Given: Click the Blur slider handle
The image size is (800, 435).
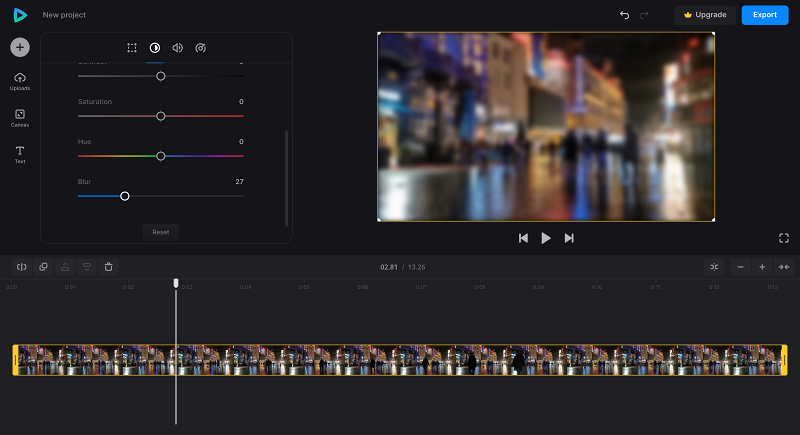Looking at the screenshot, I should [x=124, y=196].
